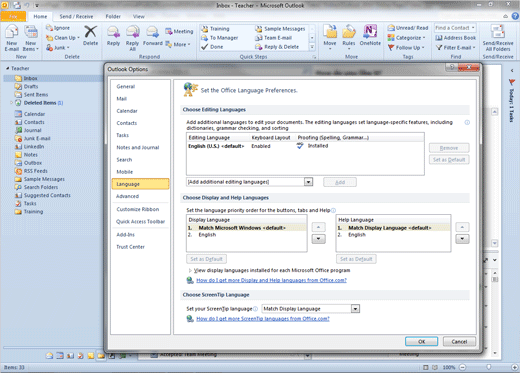520x373 pixels.
Task: Select English (U.S.) editing language row
Action: (x=305, y=146)
